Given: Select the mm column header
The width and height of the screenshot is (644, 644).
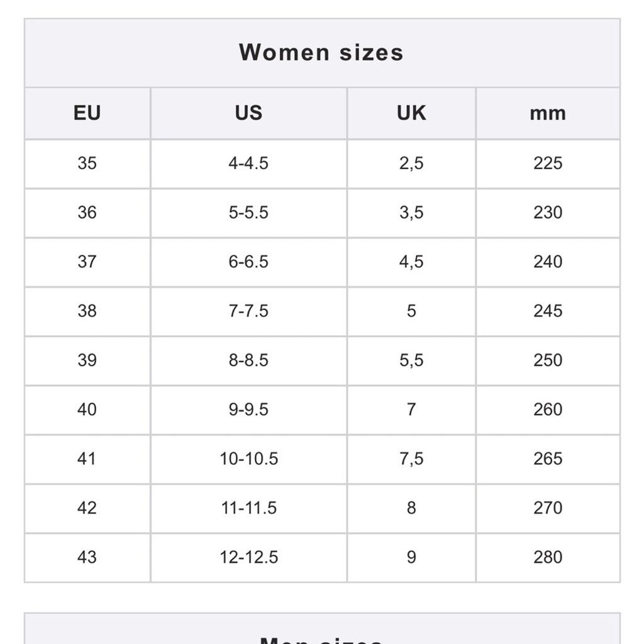Looking at the screenshot, I should coord(548,113).
